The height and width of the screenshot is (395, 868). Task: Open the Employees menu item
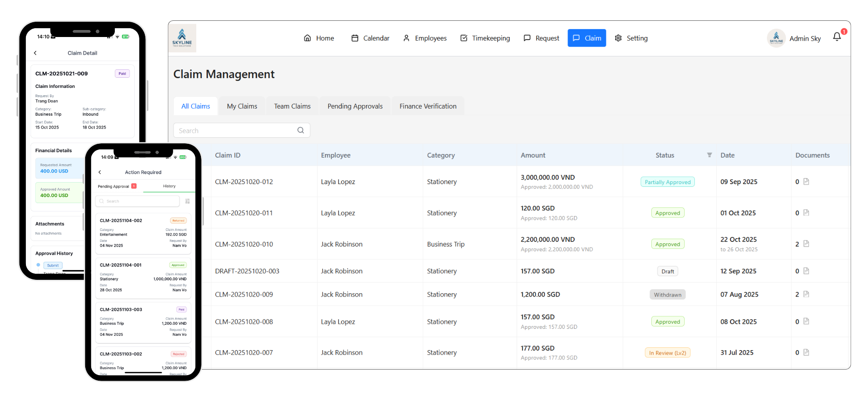click(x=425, y=38)
